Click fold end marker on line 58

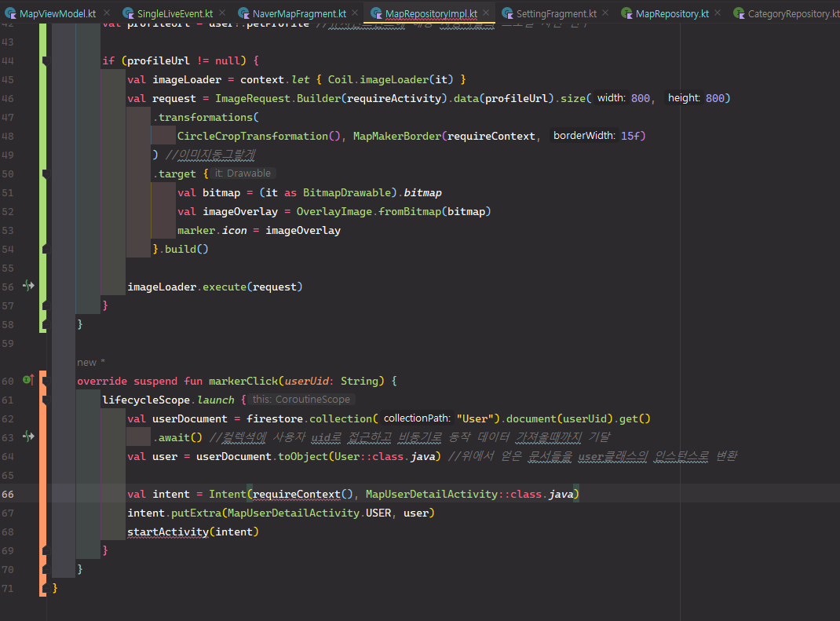[46, 324]
